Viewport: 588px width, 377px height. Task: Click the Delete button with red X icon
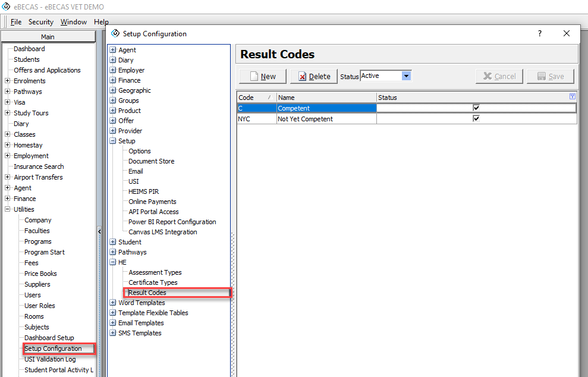coord(314,76)
